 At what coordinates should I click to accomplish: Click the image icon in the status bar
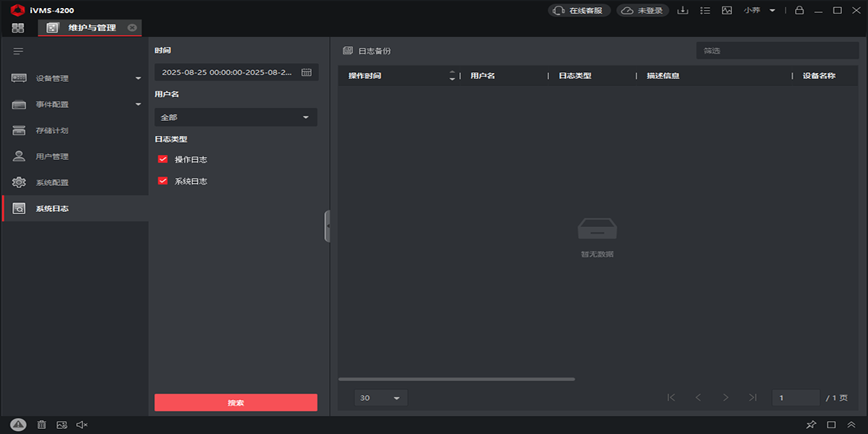[x=61, y=425]
